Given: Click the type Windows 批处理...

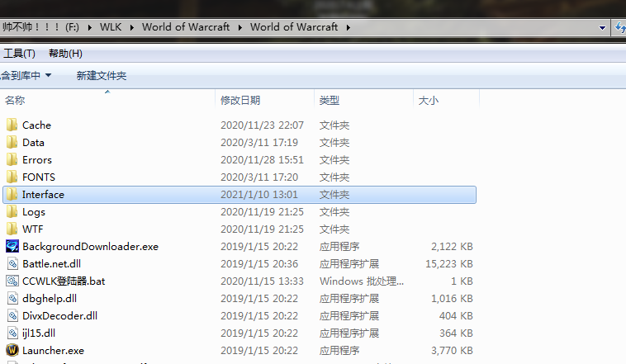Looking at the screenshot, I should coord(361,281).
